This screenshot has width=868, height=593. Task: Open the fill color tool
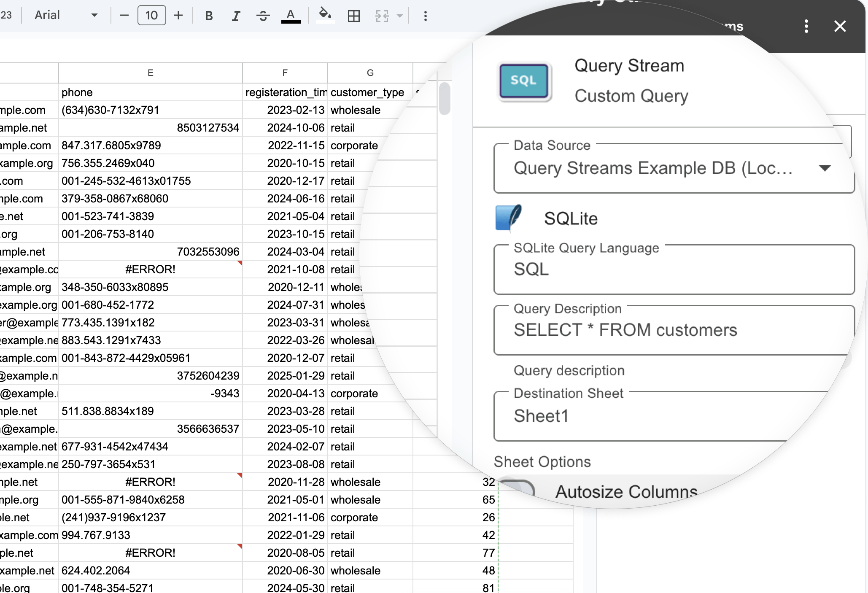pyautogui.click(x=325, y=16)
